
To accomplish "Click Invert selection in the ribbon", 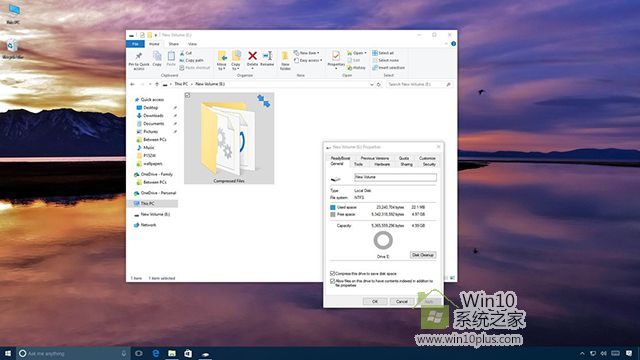I will coord(388,68).
